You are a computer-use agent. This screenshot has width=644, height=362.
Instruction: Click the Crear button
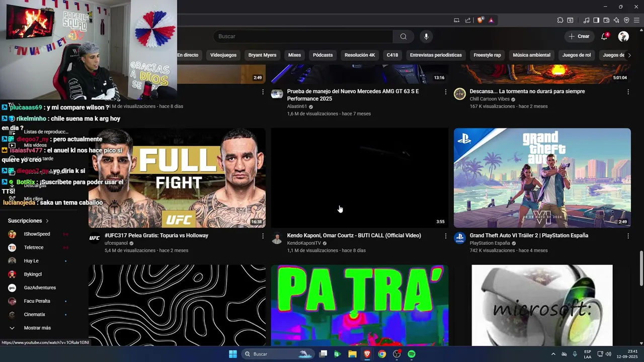point(579,36)
